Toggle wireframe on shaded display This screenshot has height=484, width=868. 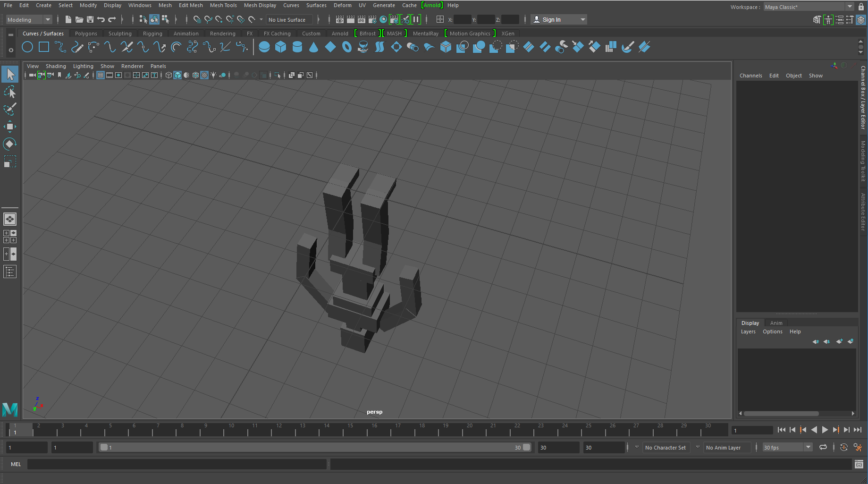click(x=195, y=75)
